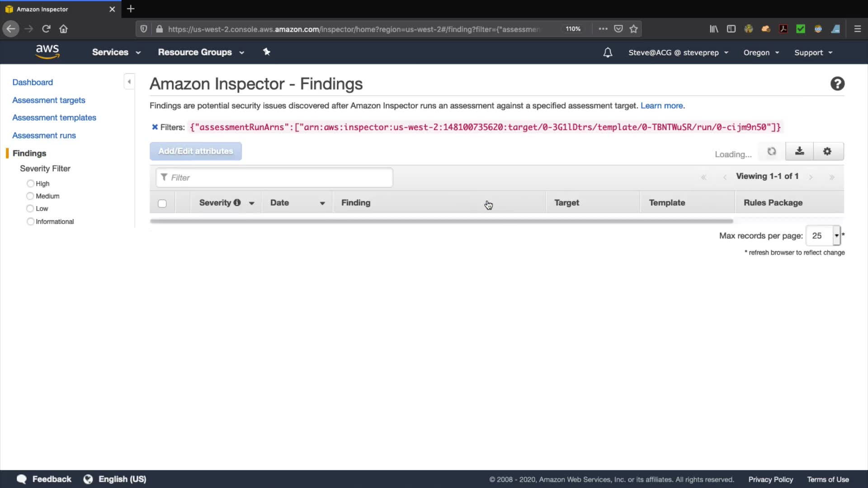
Task: Collapse the left navigation sidebar
Action: pyautogui.click(x=129, y=82)
